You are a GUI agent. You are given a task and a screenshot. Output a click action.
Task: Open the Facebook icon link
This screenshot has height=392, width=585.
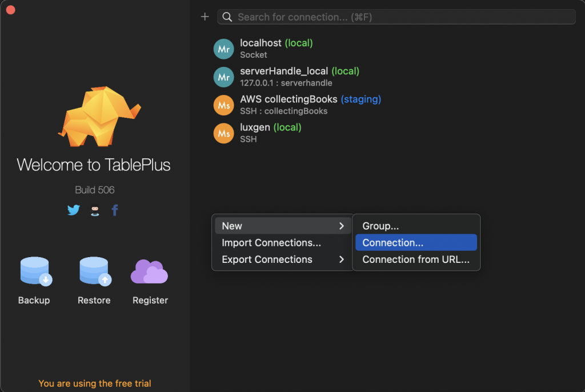click(x=115, y=210)
